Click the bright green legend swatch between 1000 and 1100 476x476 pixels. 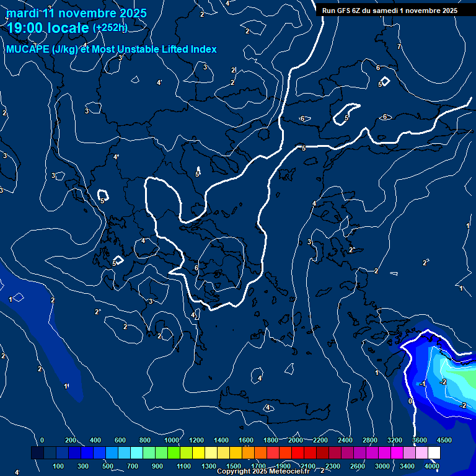point(174,452)
